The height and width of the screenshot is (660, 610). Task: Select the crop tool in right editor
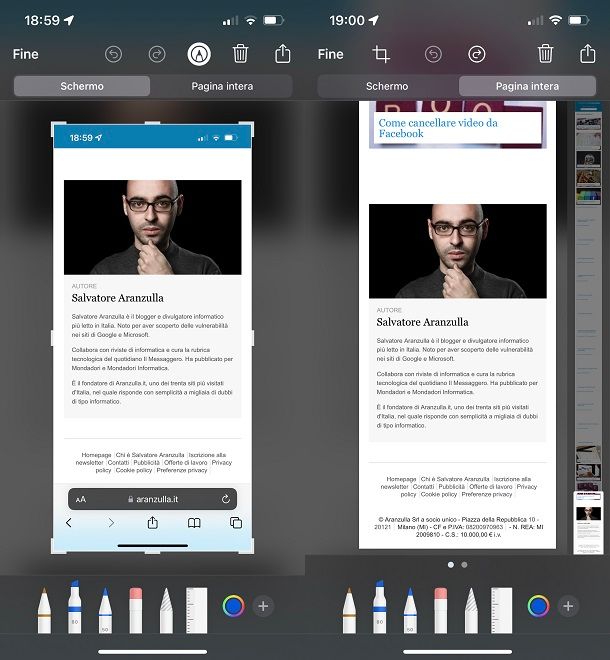(x=381, y=54)
